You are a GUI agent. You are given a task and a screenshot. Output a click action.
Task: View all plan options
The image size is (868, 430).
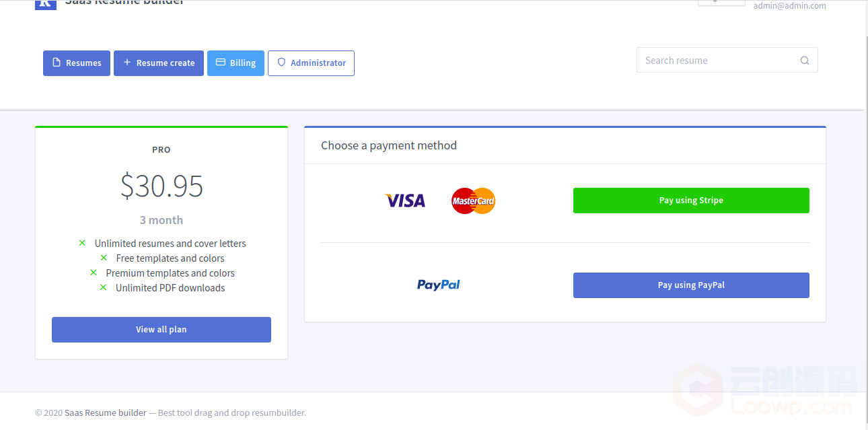tap(161, 330)
